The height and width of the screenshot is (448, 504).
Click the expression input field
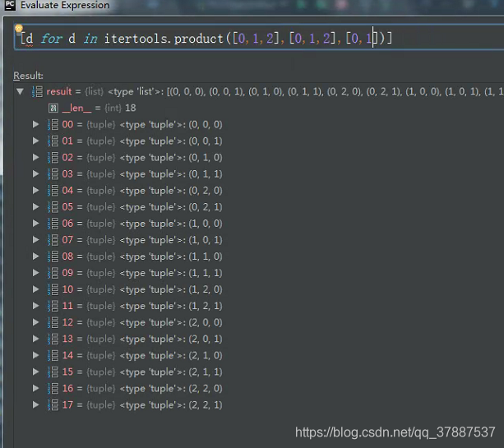(x=259, y=37)
